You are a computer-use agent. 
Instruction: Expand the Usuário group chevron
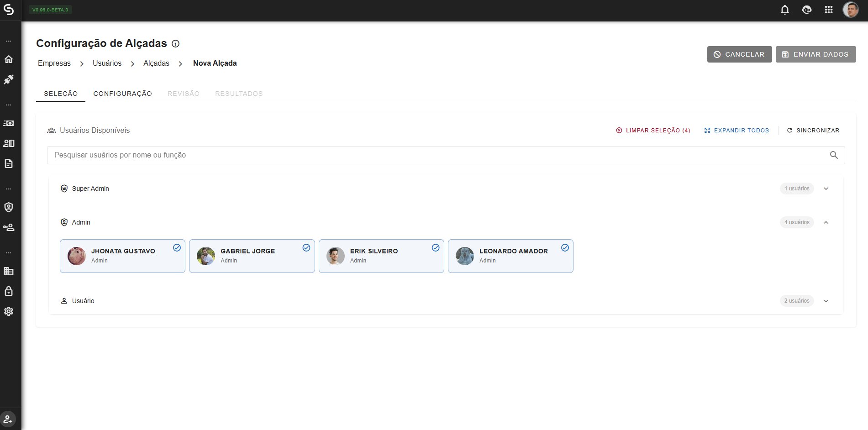pyautogui.click(x=826, y=301)
